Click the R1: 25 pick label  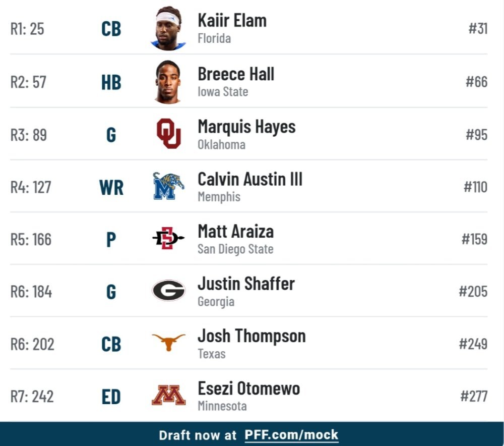point(27,29)
